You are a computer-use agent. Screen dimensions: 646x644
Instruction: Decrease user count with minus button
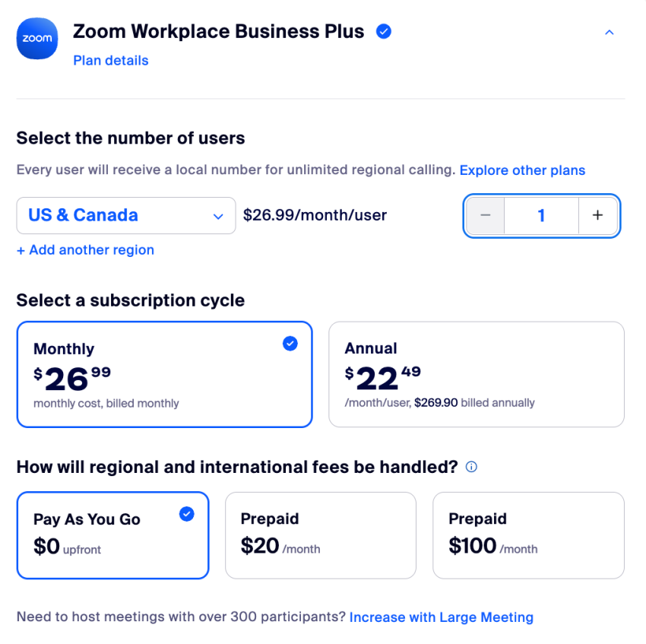[486, 215]
